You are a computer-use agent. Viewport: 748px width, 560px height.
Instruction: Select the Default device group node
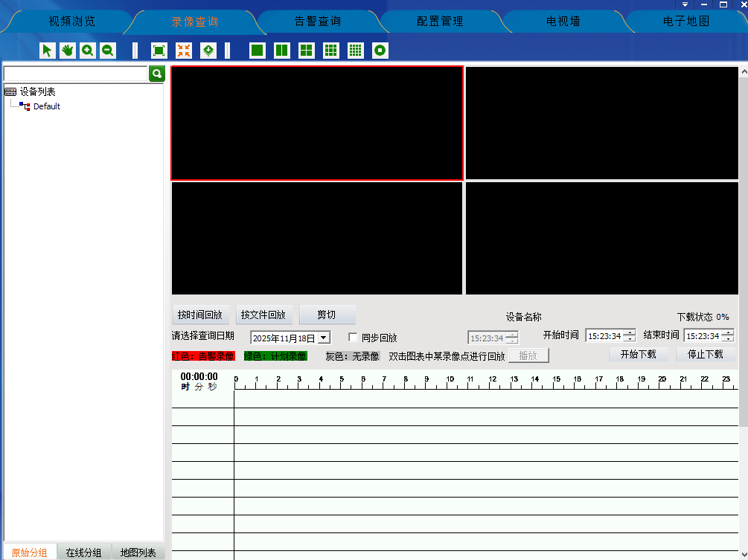tap(46, 106)
